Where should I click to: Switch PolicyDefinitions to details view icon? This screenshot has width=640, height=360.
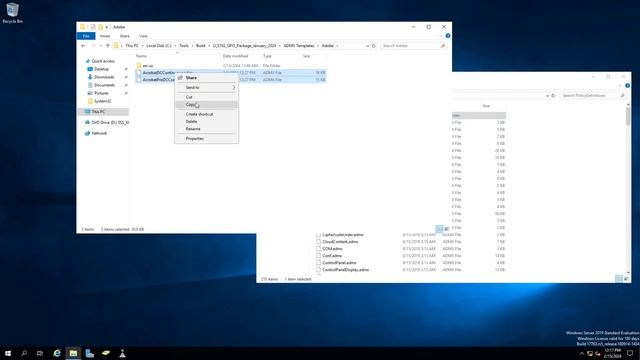[x=619, y=279]
